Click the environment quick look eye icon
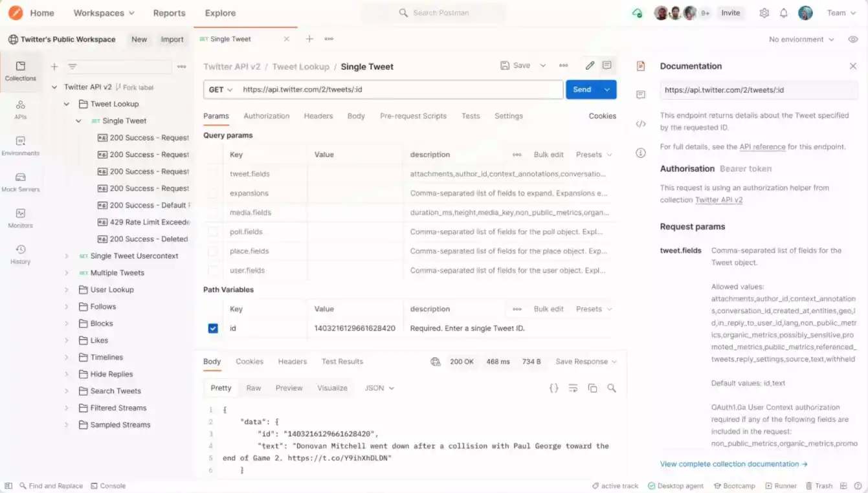868x493 pixels. pos(853,39)
